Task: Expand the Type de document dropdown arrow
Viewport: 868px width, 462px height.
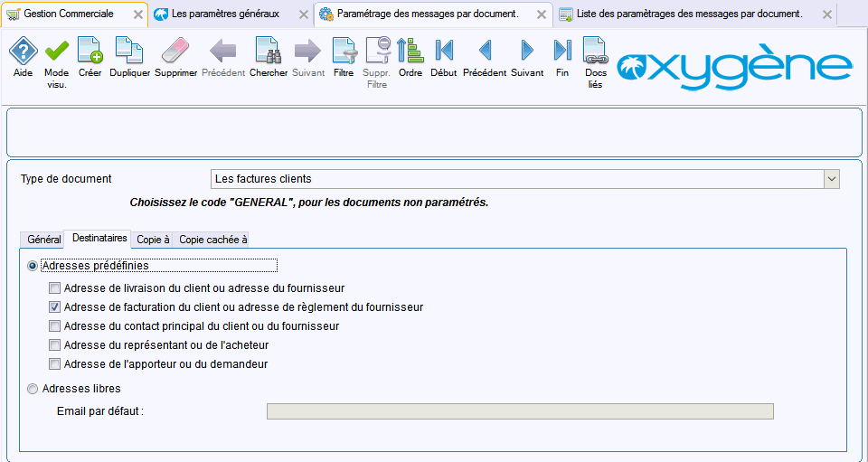Action: [x=832, y=179]
